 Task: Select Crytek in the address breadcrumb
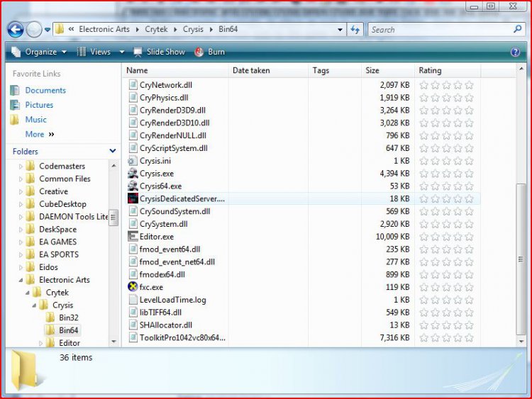coord(156,30)
